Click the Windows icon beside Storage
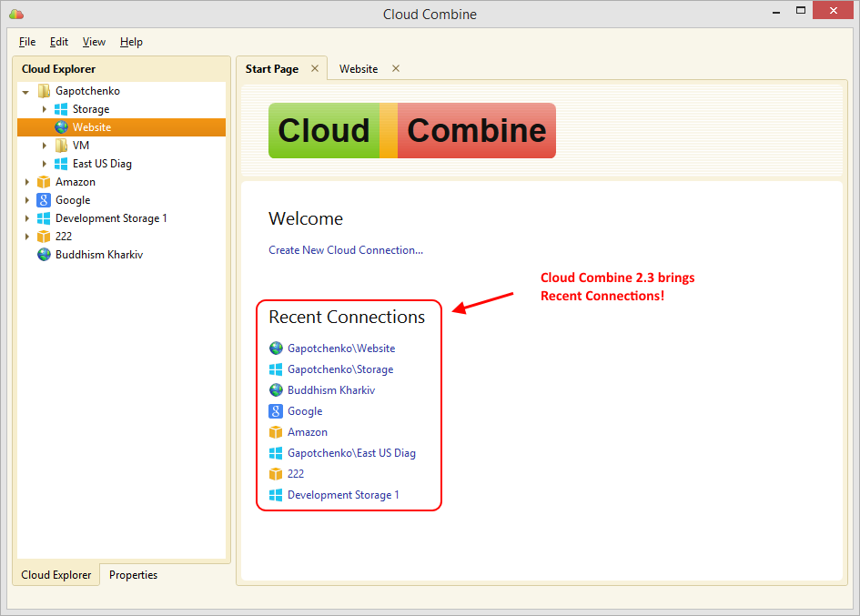Image resolution: width=860 pixels, height=616 pixels. 61,109
